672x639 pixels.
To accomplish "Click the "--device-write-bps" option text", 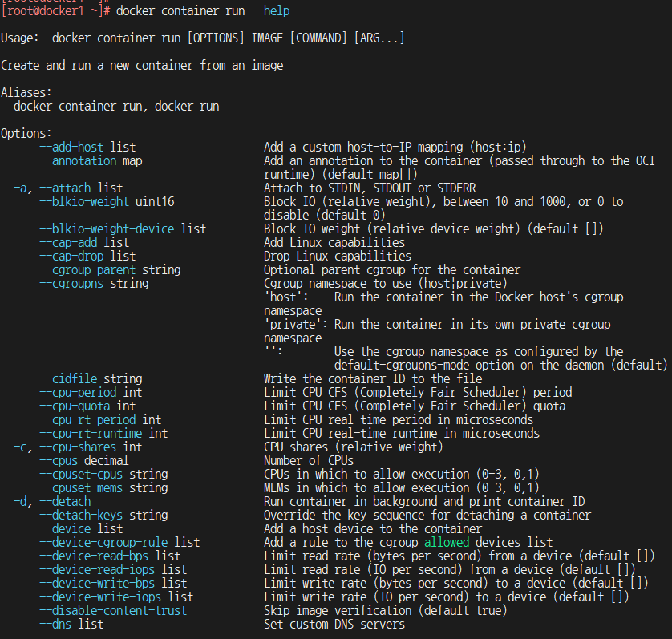I will pyautogui.click(x=97, y=584).
